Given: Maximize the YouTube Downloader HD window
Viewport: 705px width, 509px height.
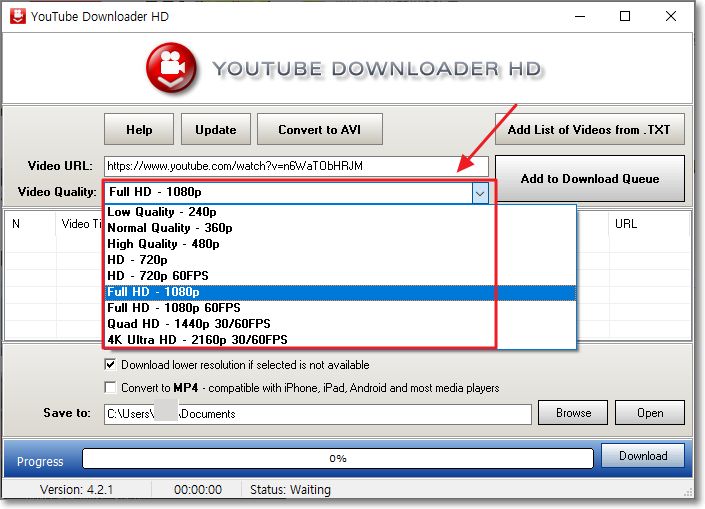Looking at the screenshot, I should 625,17.
